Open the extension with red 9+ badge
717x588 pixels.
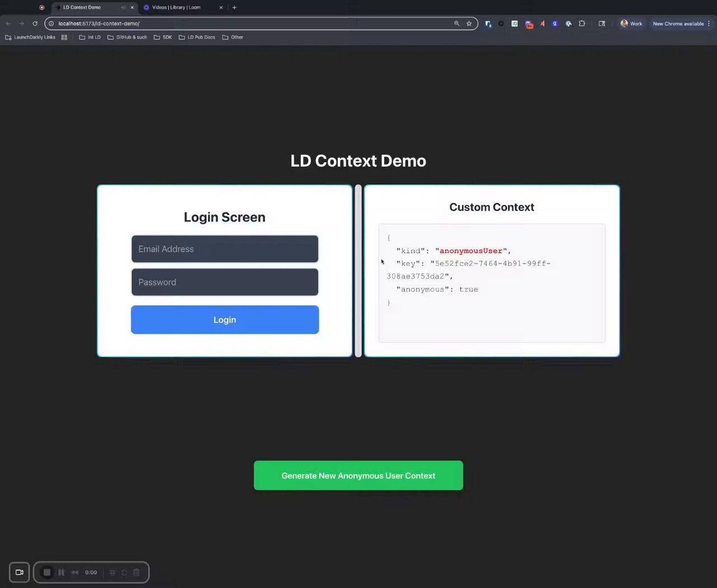529,24
